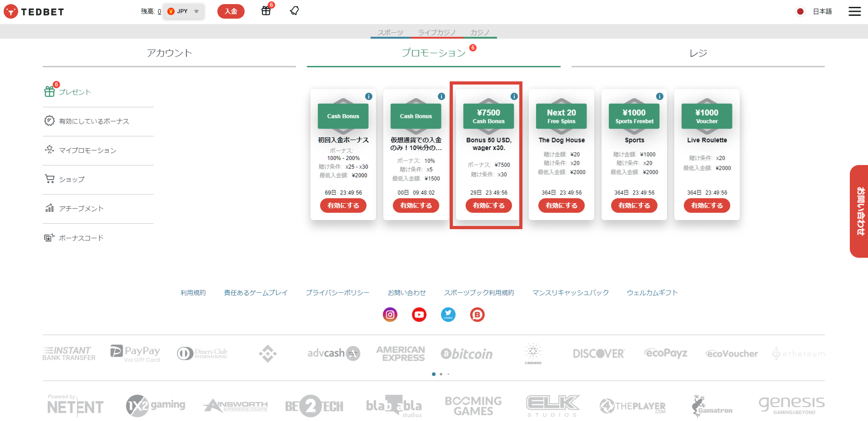Open the プライバシーポリシー footer link
The width and height of the screenshot is (868, 421).
337,292
